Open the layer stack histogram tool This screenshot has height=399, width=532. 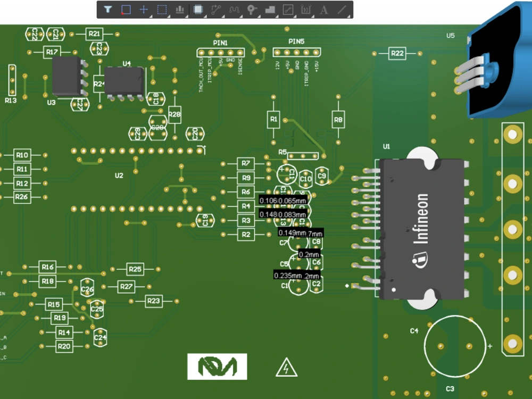pos(180,9)
